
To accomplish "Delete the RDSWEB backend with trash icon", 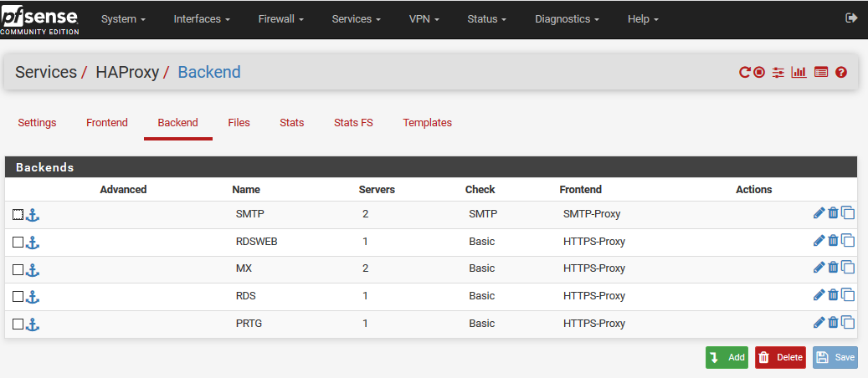I will tap(833, 240).
